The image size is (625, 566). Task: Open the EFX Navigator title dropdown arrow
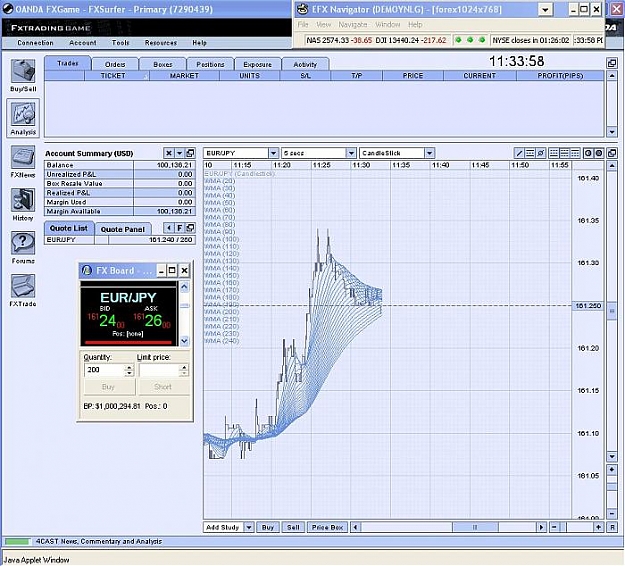point(545,10)
